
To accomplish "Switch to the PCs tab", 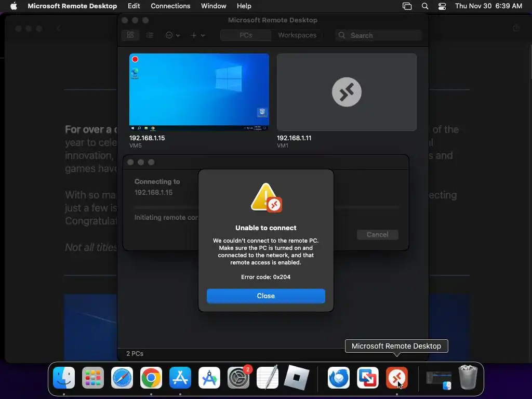I will click(246, 35).
